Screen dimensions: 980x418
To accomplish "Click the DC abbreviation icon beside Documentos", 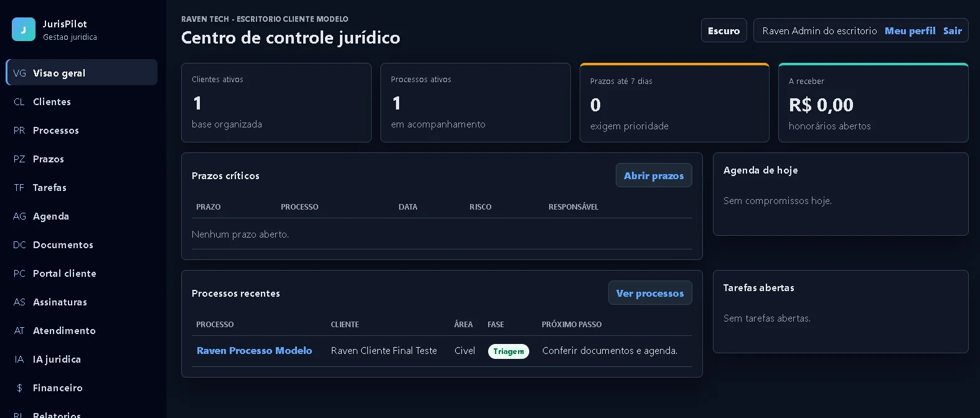I will [x=19, y=244].
